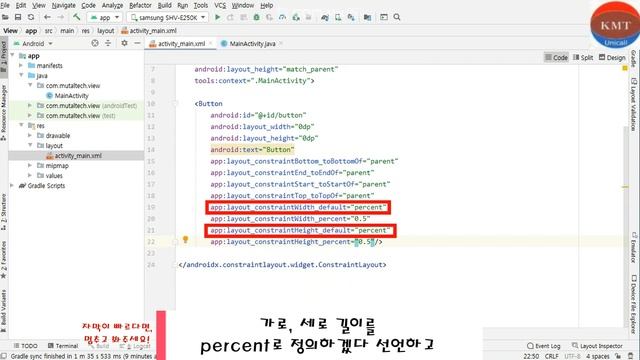
Task: Open the VCS menu
Action: click(x=220, y=5)
